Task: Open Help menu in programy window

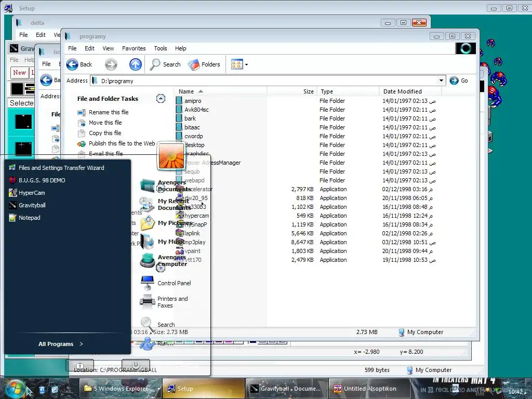Action: pyautogui.click(x=180, y=48)
